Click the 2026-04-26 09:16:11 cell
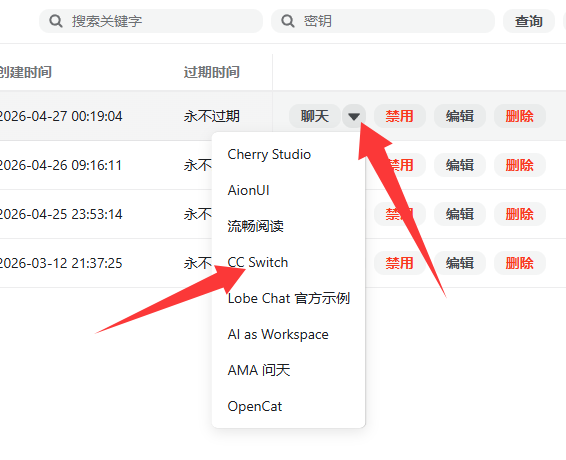The width and height of the screenshot is (566, 460). pos(61,165)
